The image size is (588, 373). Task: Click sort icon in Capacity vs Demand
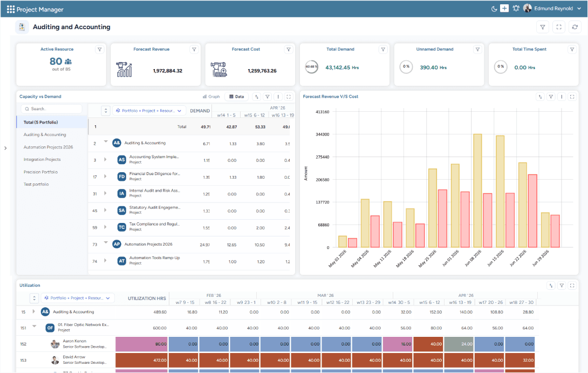tap(257, 97)
